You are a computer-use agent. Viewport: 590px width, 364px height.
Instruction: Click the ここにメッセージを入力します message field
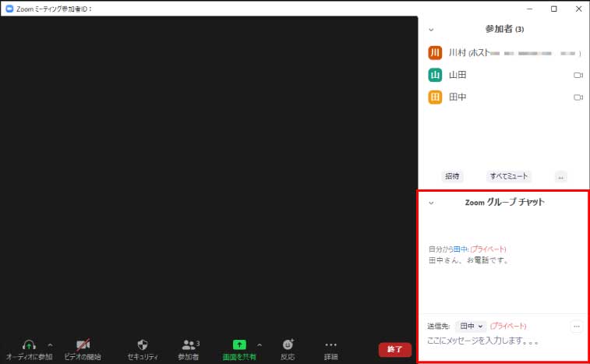tap(499, 342)
